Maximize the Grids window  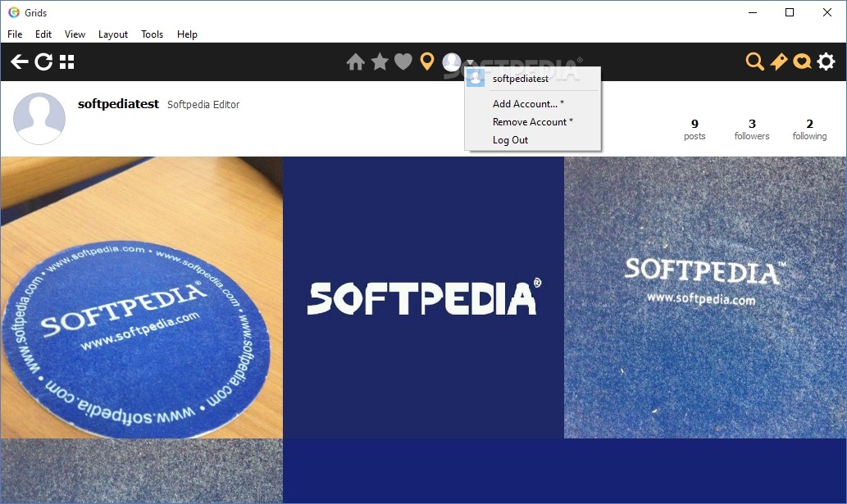(790, 12)
